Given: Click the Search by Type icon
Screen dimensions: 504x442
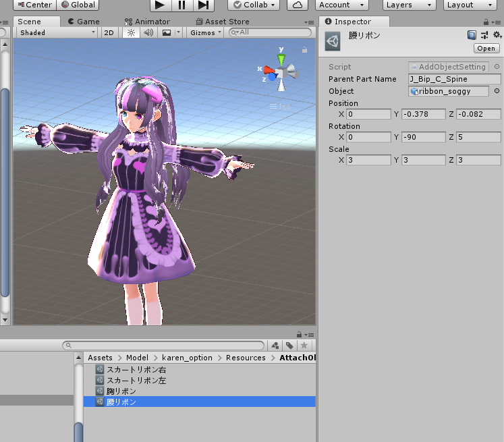Looking at the screenshot, I should [275, 346].
